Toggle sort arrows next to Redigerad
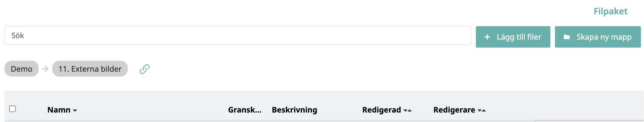644x122 pixels. pyautogui.click(x=407, y=110)
